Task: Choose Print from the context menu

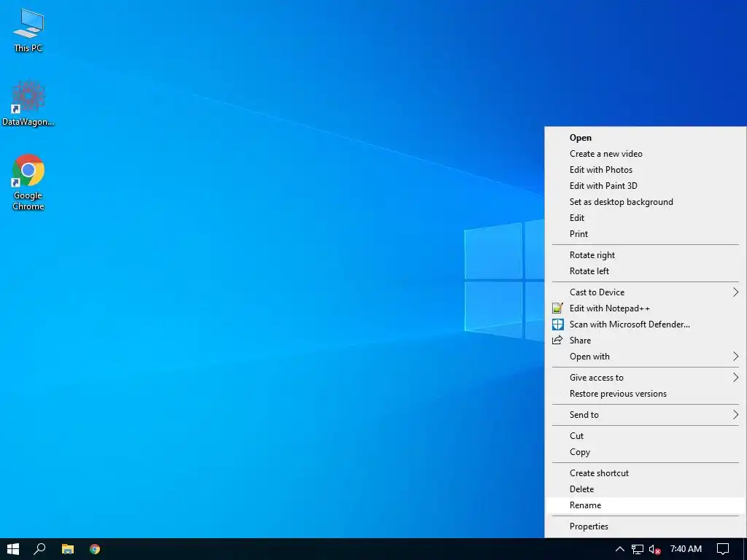Action: tap(645, 234)
